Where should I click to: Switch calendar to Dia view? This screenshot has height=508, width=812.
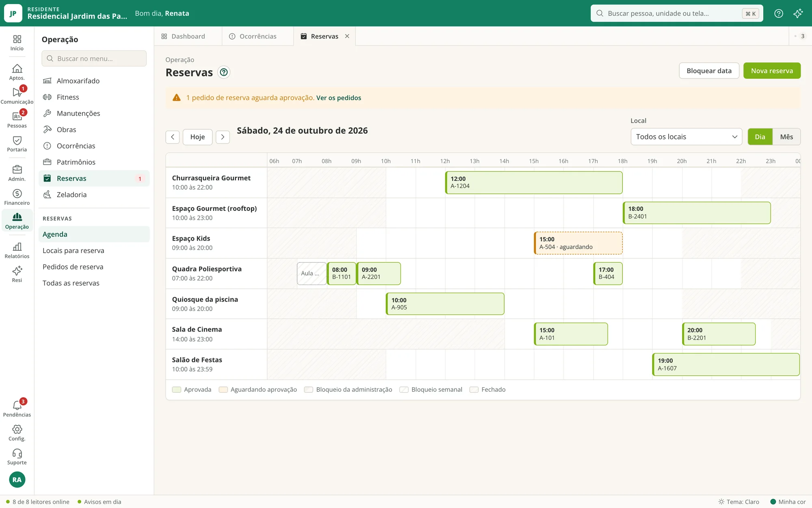760,137
